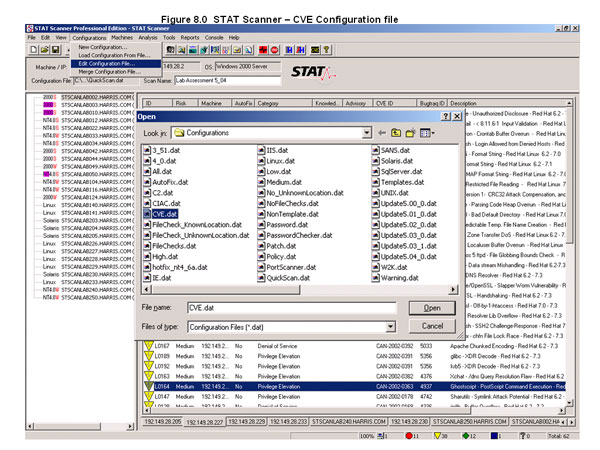Open the Reports menu
This screenshot has height=450, width=600.
point(190,38)
